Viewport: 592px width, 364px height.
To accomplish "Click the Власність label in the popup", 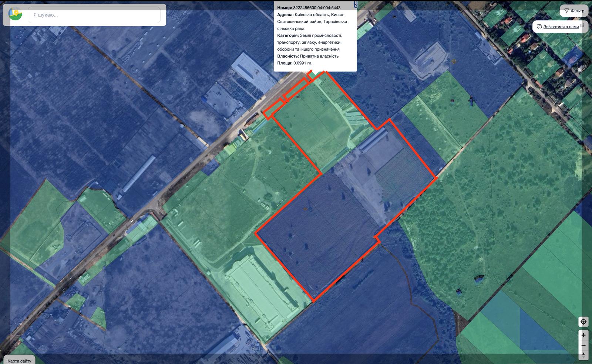I will coord(288,56).
